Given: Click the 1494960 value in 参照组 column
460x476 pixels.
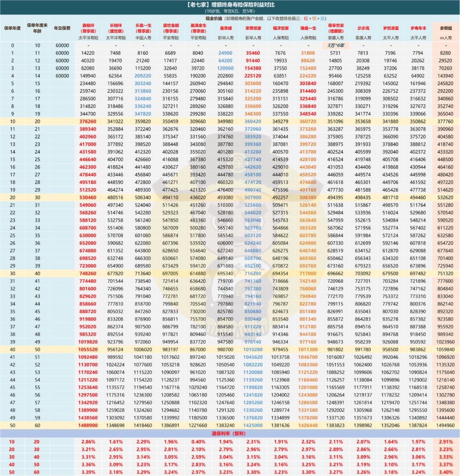Looking at the screenshot, I should tap(446, 425).
